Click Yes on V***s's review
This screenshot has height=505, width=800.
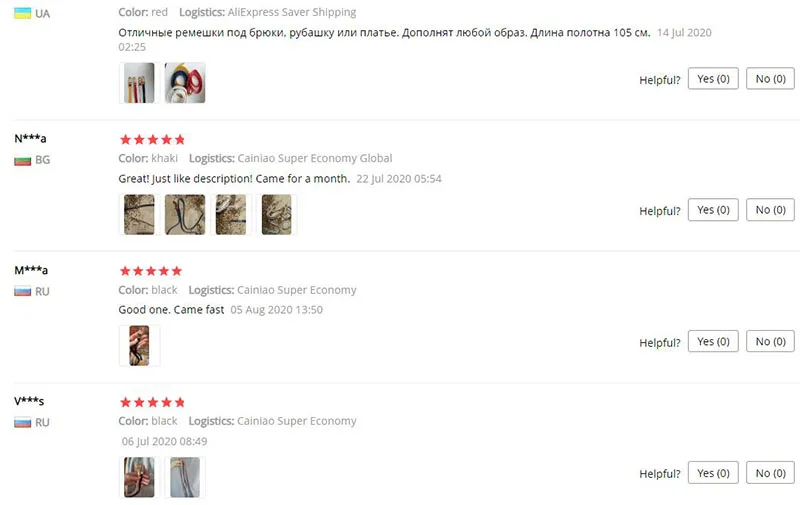(713, 473)
